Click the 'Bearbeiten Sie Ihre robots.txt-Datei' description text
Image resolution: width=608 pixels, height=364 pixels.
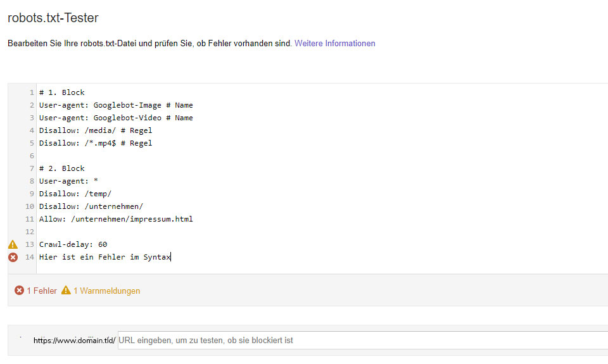149,44
